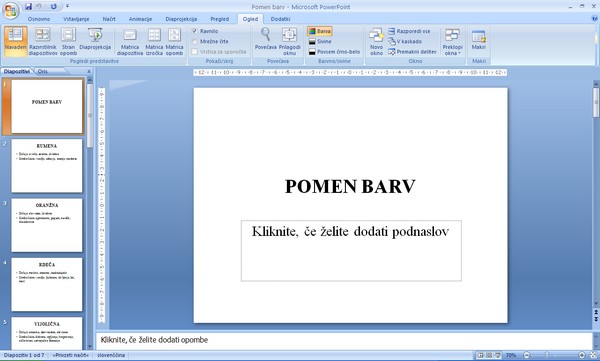
Task: Click the zoom out minus button
Action: click(x=527, y=355)
